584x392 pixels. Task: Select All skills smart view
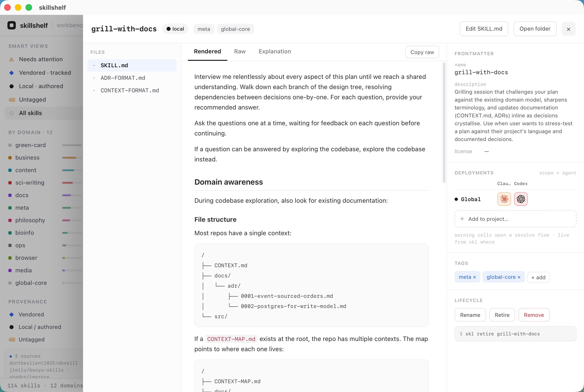tap(44, 113)
